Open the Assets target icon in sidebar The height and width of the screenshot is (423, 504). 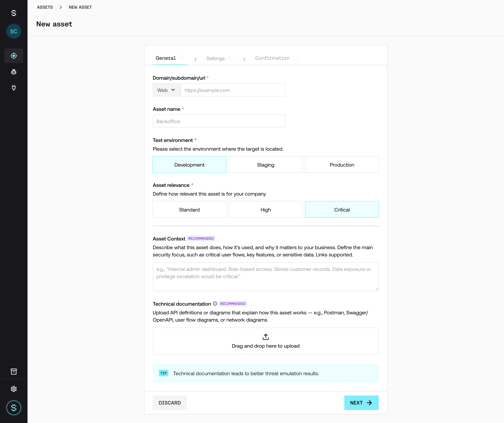click(14, 56)
